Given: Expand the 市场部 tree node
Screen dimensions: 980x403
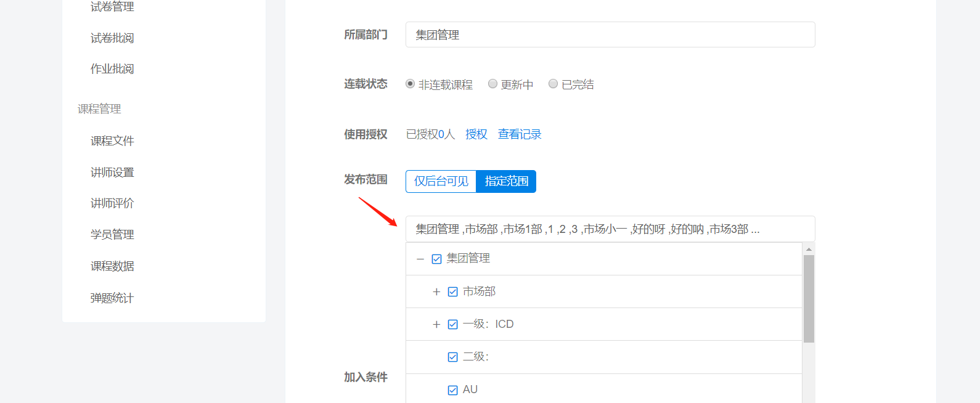Looking at the screenshot, I should click(436, 291).
